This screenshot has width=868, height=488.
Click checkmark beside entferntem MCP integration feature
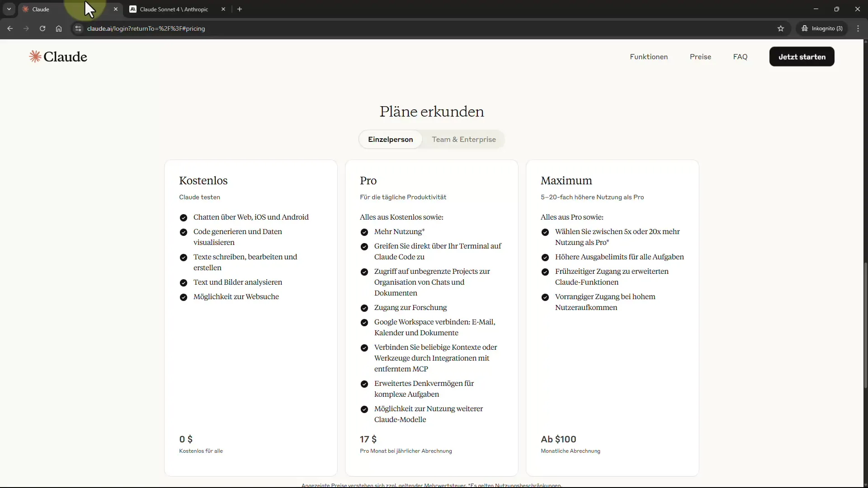[364, 348]
